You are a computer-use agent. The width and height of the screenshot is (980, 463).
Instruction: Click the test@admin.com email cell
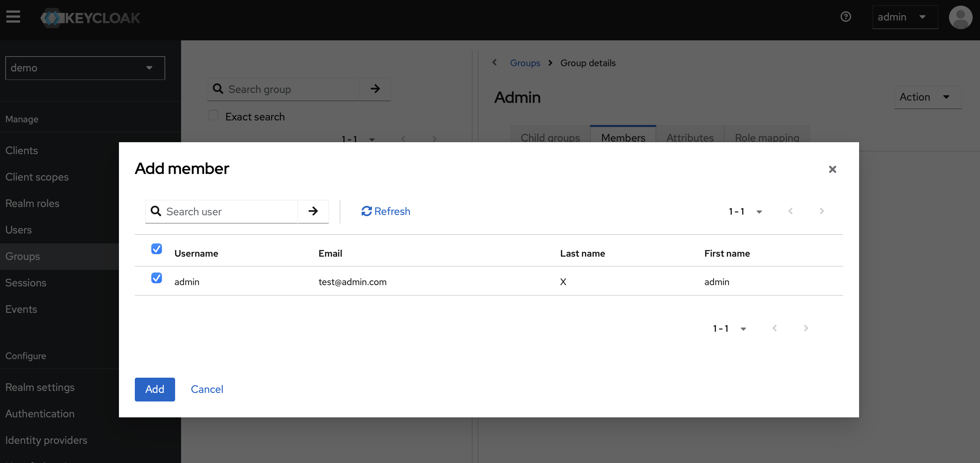[x=353, y=282]
